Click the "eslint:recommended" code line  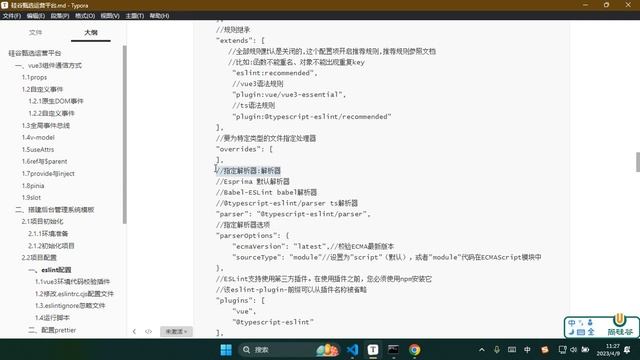point(275,73)
